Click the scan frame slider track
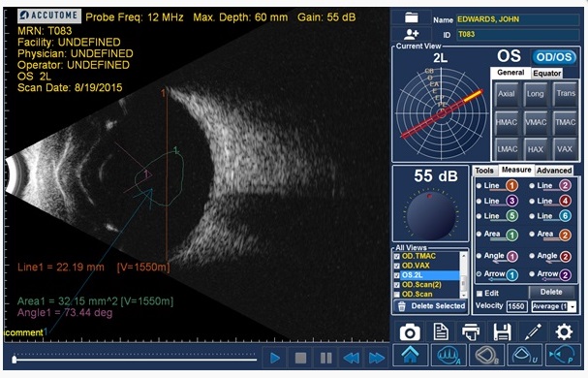Image resolution: width=588 pixels, height=378 pixels. click(x=135, y=360)
